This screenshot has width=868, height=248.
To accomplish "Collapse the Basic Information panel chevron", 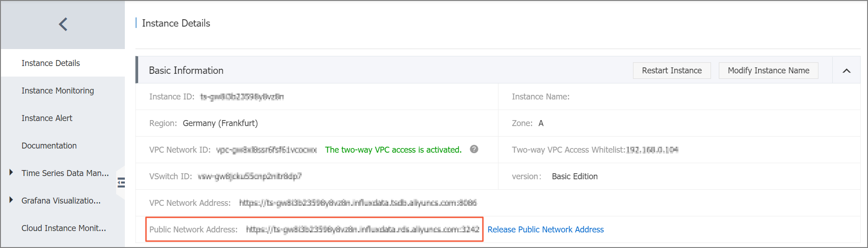I will coord(846,71).
